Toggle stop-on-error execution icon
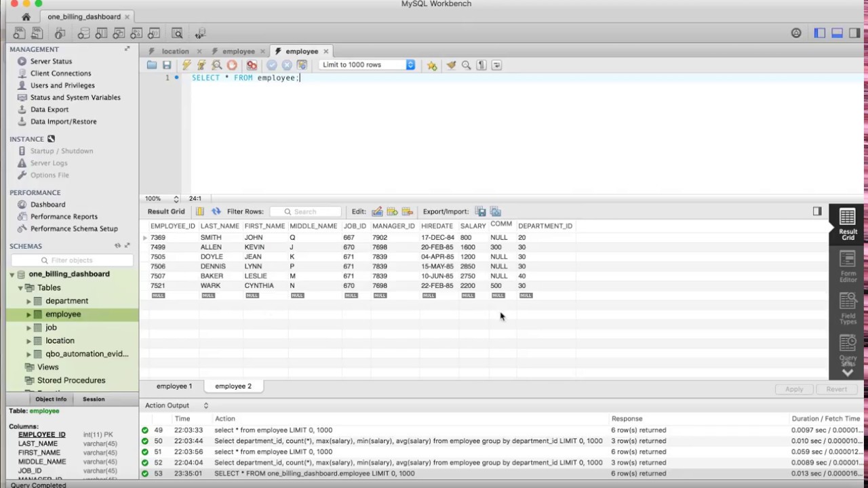The image size is (868, 488). point(252,65)
